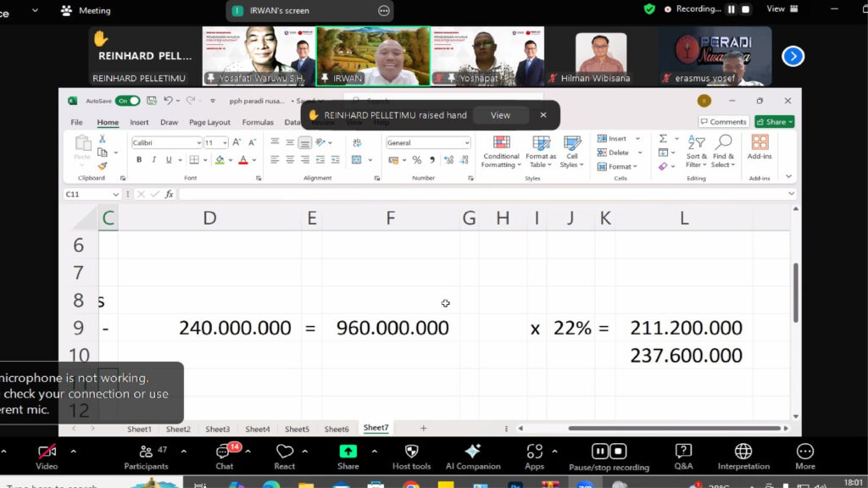Open the File menu in Excel

pos(76,122)
